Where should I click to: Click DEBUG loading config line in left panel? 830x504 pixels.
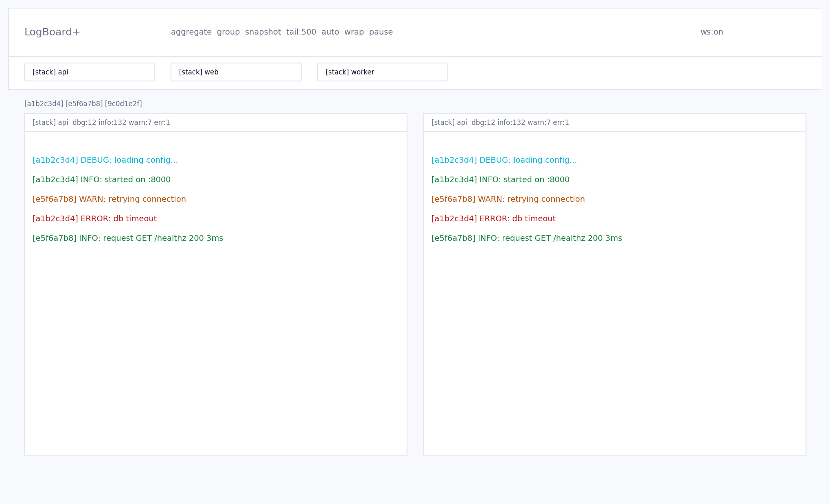[105, 160]
